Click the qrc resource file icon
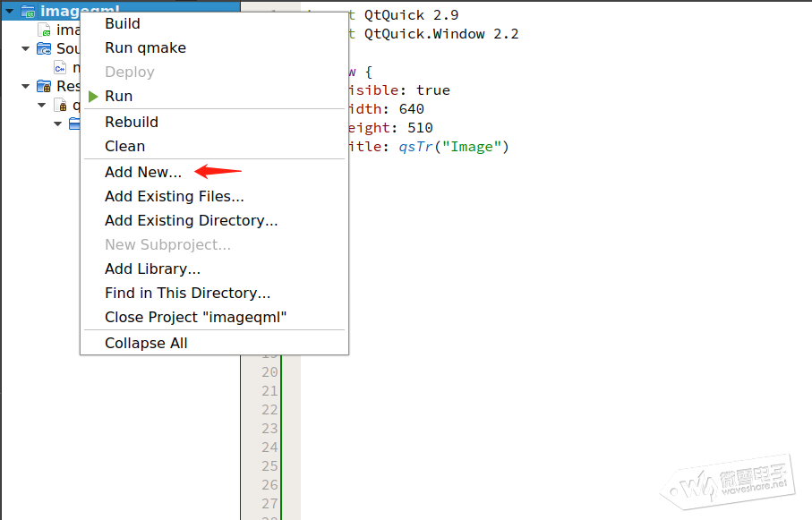The height and width of the screenshot is (520, 812). 61,105
